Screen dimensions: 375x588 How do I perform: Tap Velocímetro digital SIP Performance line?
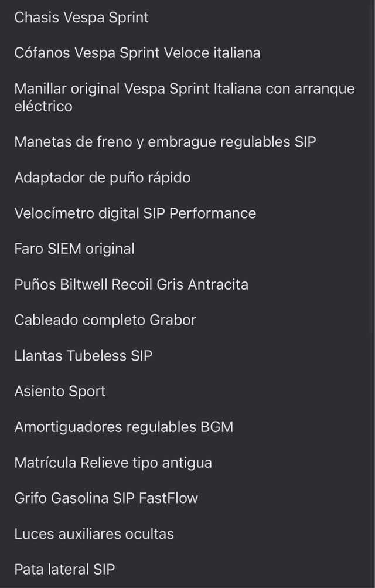pyautogui.click(x=135, y=213)
